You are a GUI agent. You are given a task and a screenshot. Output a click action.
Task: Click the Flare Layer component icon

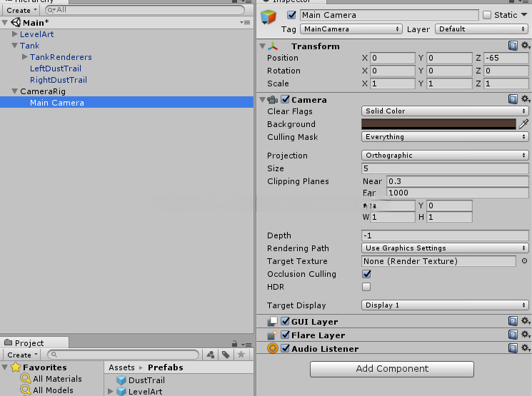tap(272, 335)
